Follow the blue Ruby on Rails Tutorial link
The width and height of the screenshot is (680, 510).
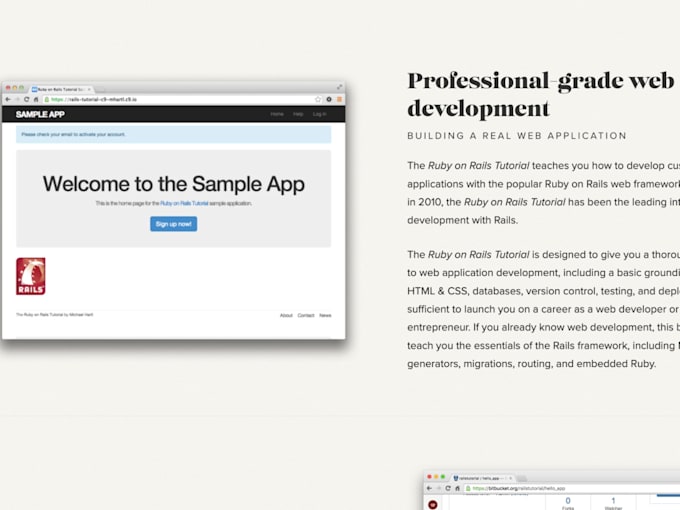click(184, 203)
